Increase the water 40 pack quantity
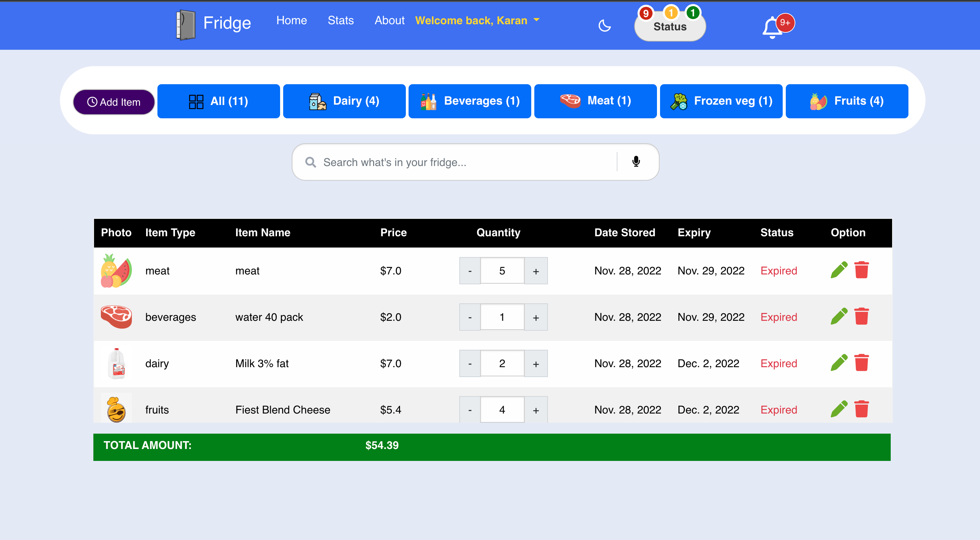The width and height of the screenshot is (980, 540). (536, 317)
